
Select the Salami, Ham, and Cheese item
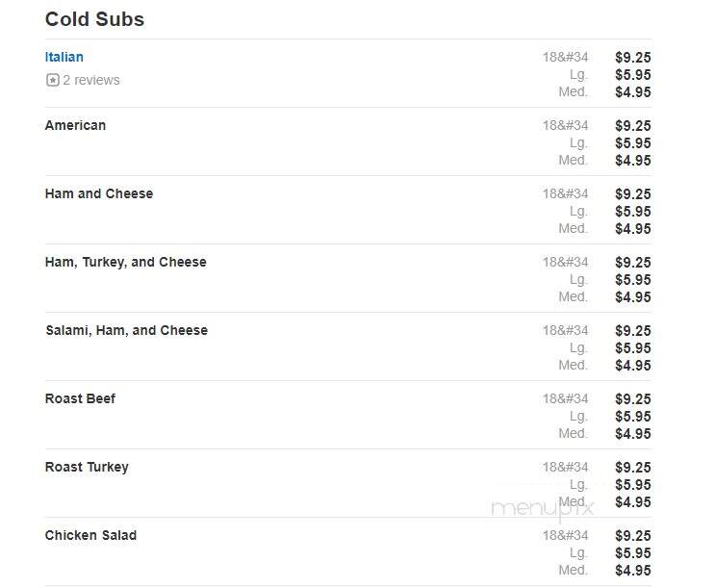coord(127,330)
